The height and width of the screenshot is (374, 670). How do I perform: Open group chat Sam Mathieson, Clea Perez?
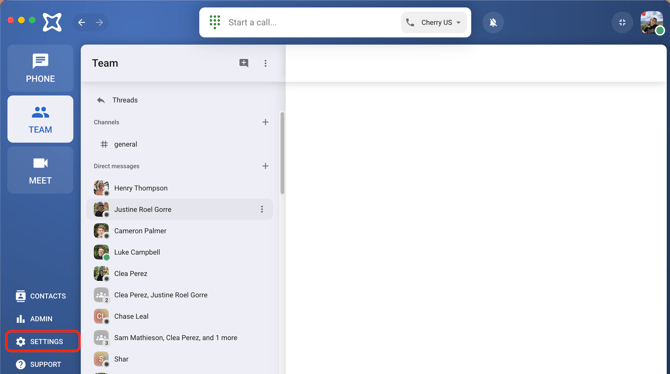[179, 338]
